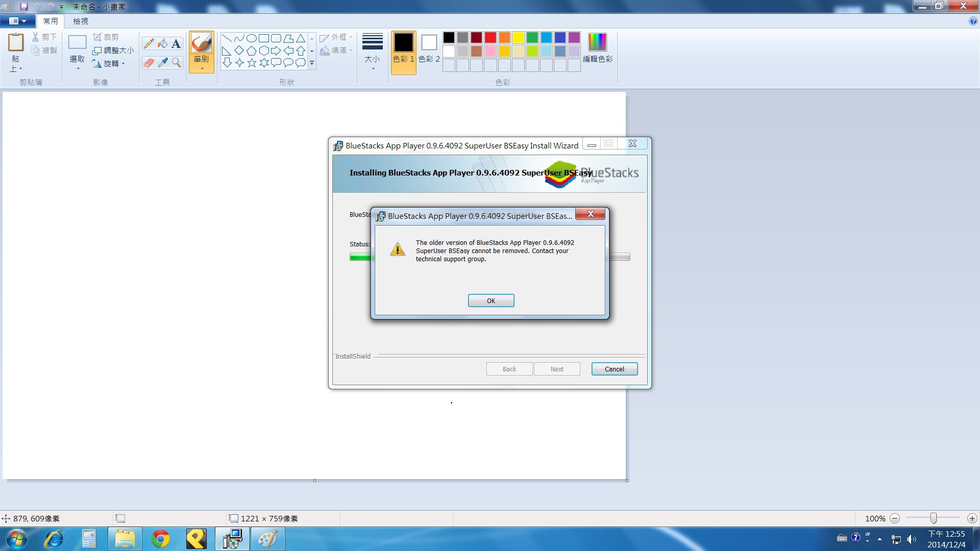The width and height of the screenshot is (980, 551).
Task: Pick the red color swatch
Action: (x=491, y=37)
